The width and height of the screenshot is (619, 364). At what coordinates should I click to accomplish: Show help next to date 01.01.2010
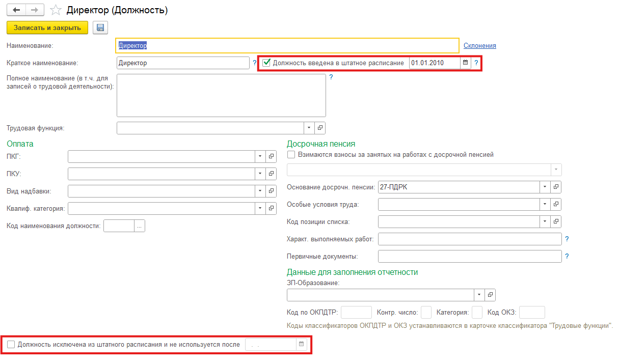pyautogui.click(x=476, y=63)
